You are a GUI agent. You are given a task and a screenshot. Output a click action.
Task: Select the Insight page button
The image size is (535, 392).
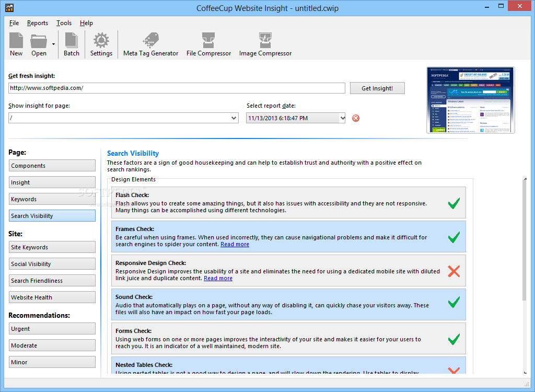point(52,182)
